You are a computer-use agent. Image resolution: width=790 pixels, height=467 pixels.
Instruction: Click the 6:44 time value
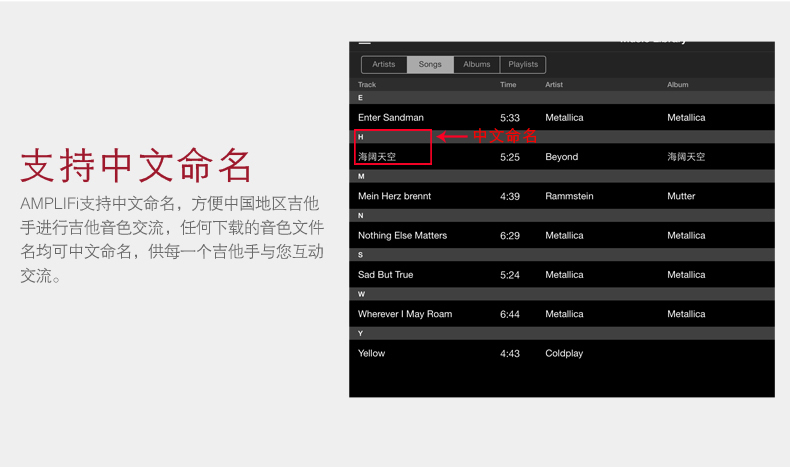510,314
